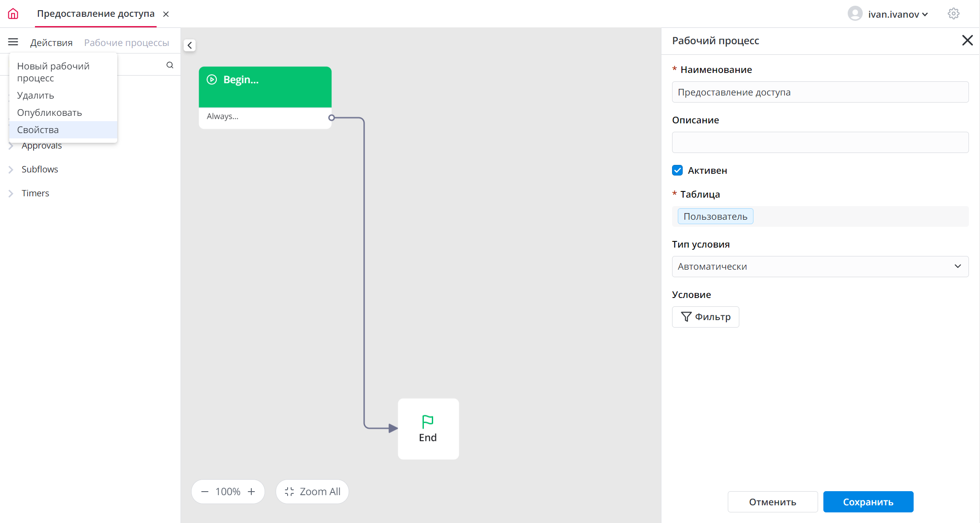Uncheck the Активен checkbox

pyautogui.click(x=677, y=170)
